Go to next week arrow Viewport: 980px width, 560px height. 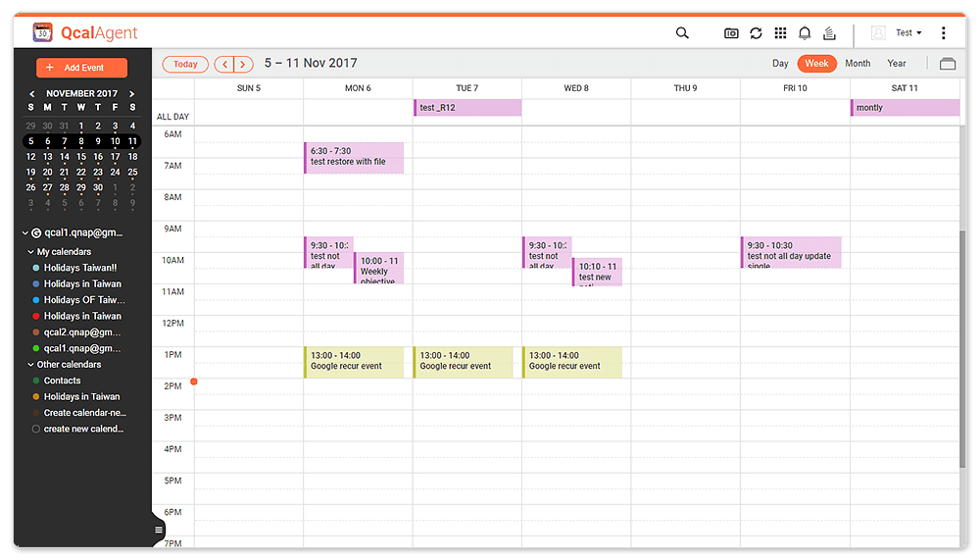point(243,64)
